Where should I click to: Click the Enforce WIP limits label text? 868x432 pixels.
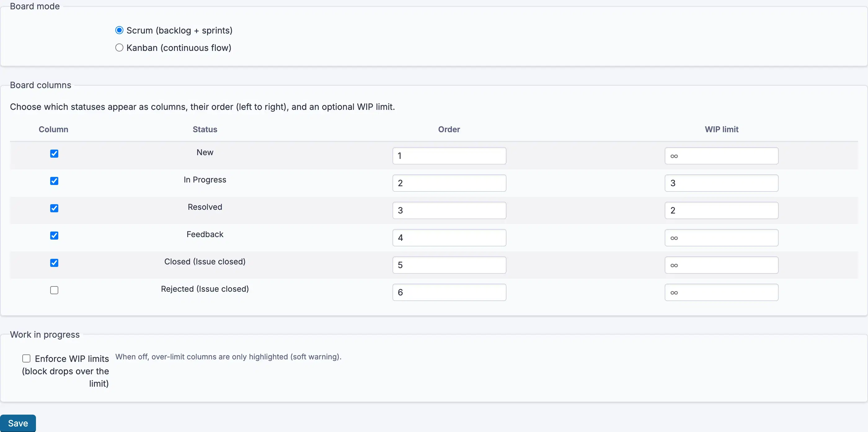point(66,371)
